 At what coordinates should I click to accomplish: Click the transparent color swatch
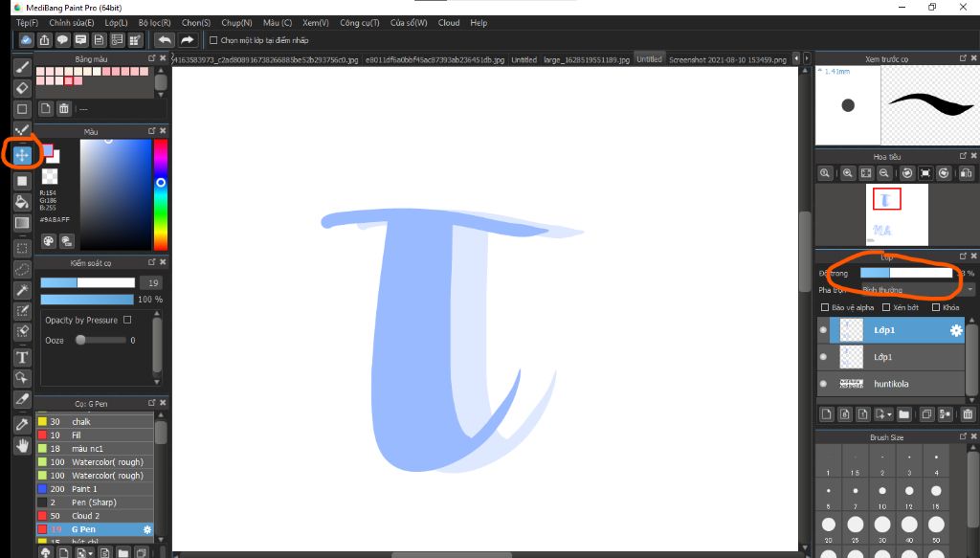50,177
